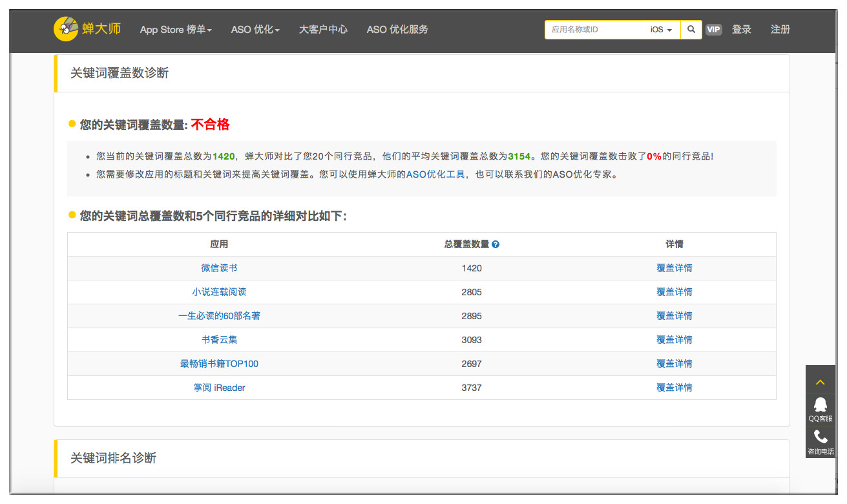The image size is (847, 504).
Task: Click the search magnifier button
Action: [691, 30]
